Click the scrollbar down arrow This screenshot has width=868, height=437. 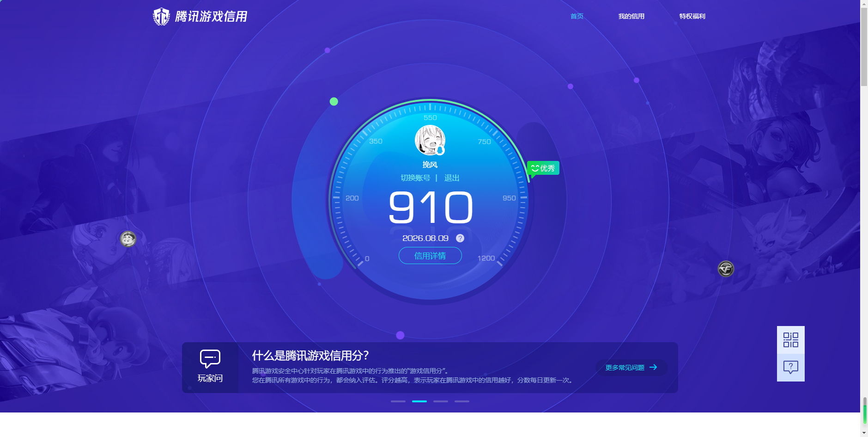[x=864, y=433]
